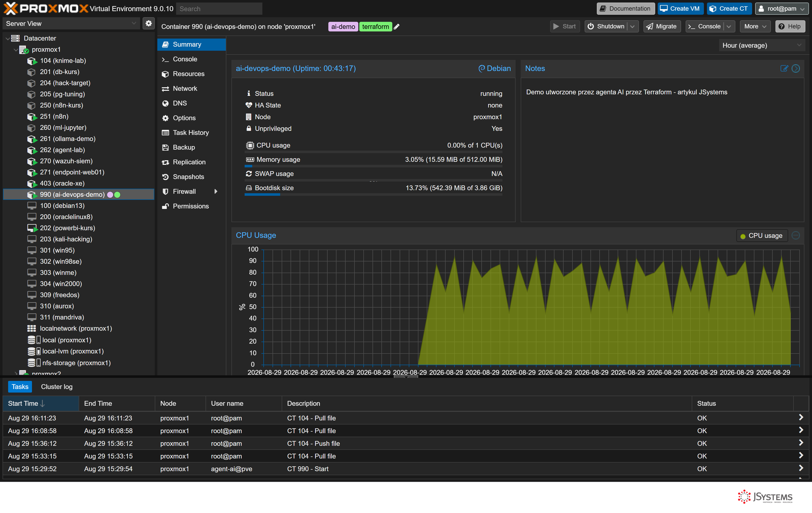Viewport: 812px width, 513px height.
Task: Go to the Network settings
Action: (191, 89)
